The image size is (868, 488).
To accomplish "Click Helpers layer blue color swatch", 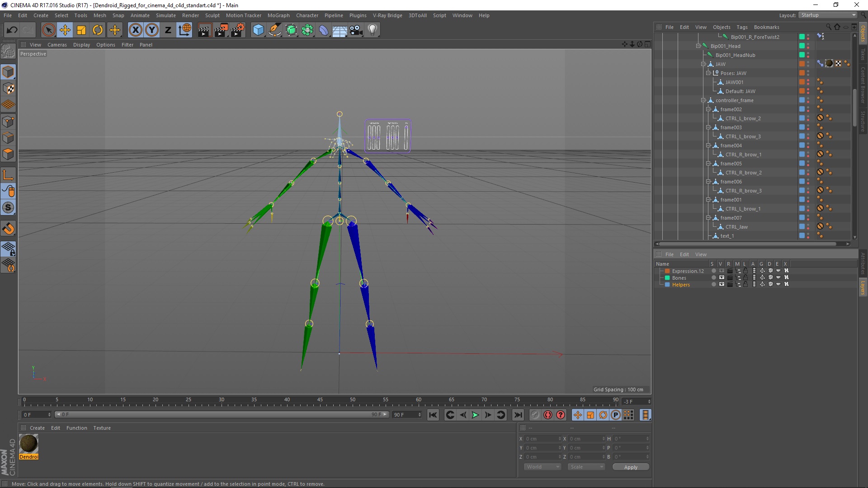I will coord(667,285).
